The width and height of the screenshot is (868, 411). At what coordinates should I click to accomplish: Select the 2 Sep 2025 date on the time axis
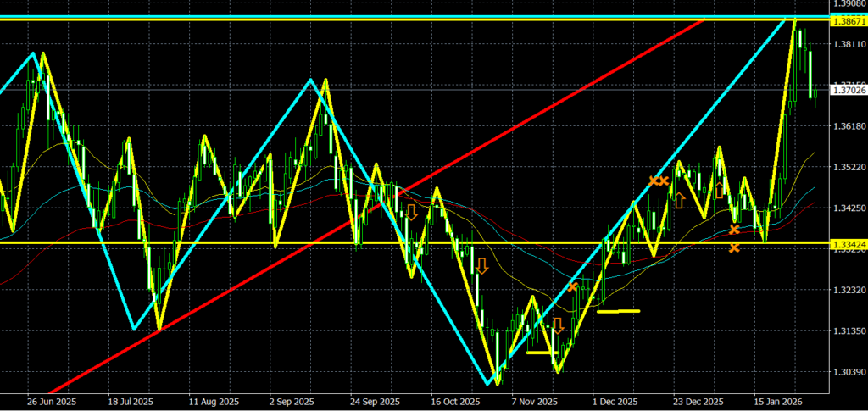pos(291,402)
